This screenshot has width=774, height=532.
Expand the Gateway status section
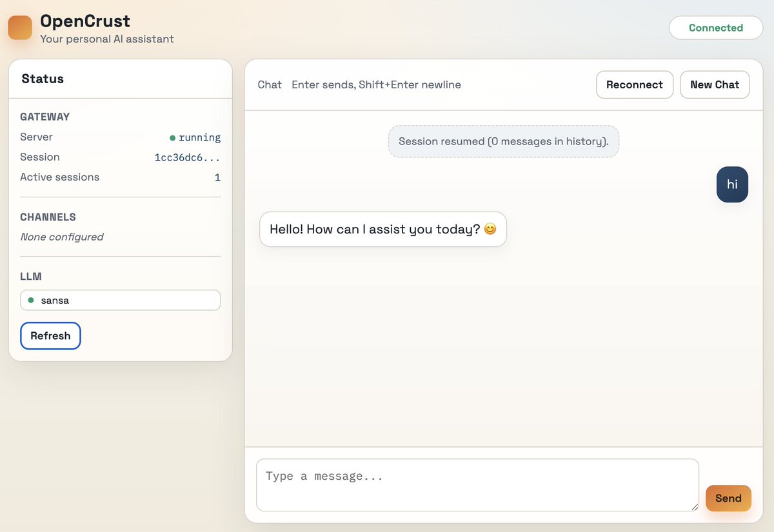pyautogui.click(x=45, y=117)
